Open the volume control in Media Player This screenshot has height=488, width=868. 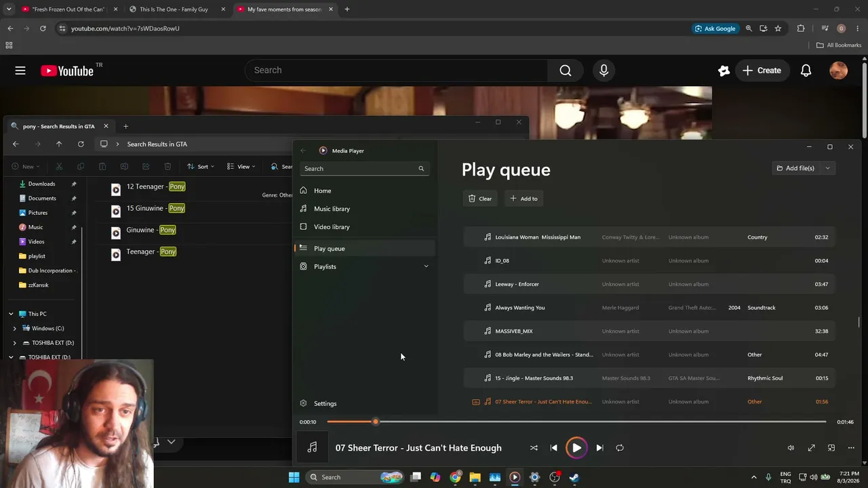[791, 448]
